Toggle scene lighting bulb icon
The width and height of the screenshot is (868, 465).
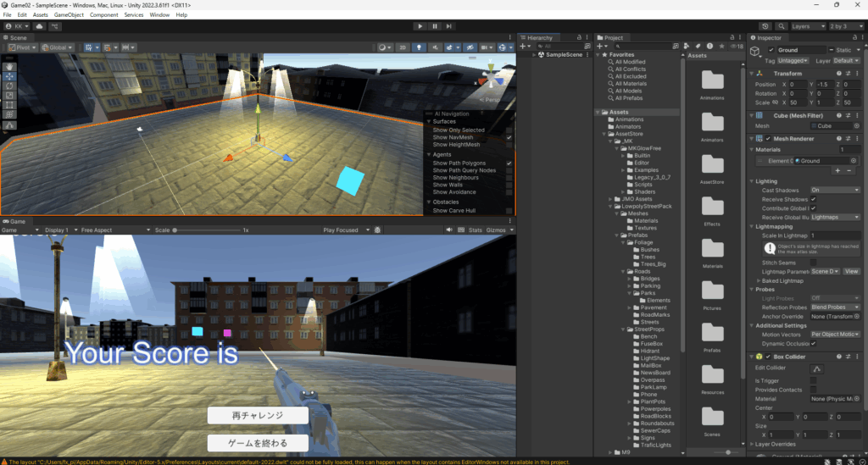(x=418, y=47)
